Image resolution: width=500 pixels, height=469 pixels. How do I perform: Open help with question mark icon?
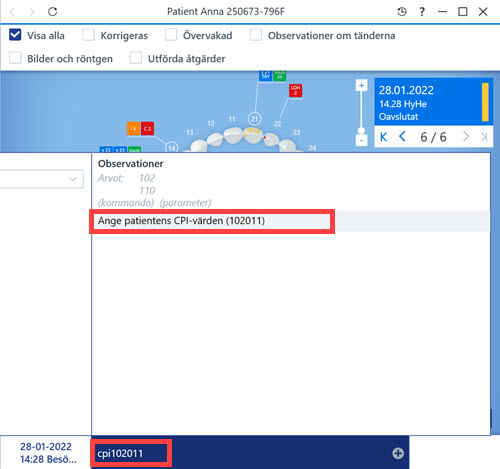coord(422,12)
